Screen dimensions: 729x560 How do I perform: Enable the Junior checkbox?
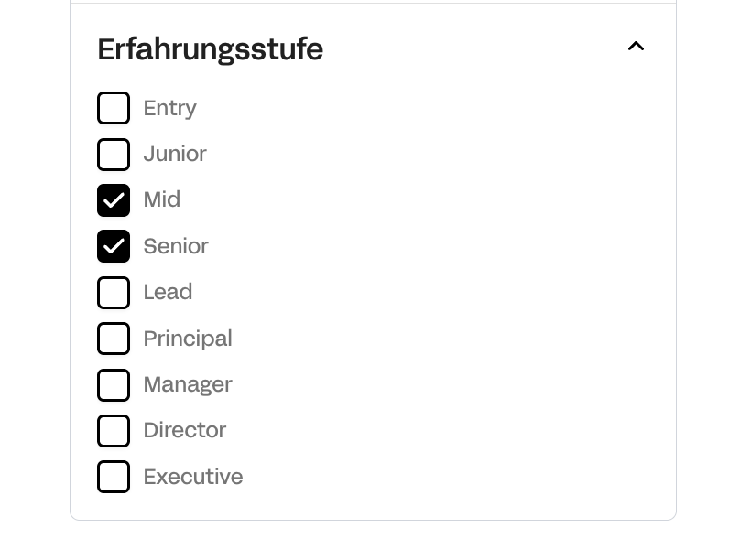point(114,154)
